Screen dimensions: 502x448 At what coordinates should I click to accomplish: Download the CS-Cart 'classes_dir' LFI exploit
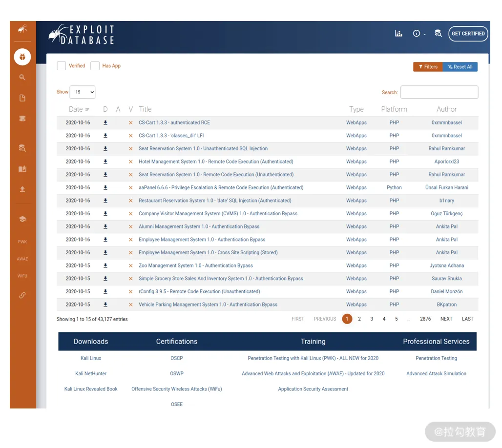(x=105, y=136)
